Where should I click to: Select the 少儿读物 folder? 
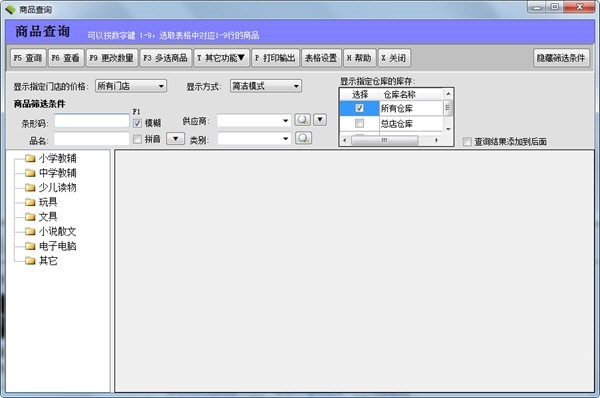pos(57,187)
